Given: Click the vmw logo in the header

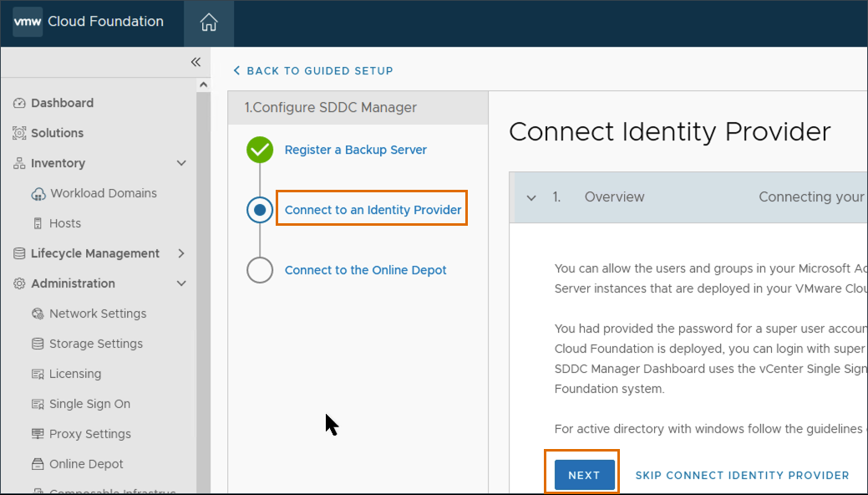Looking at the screenshot, I should tap(27, 23).
